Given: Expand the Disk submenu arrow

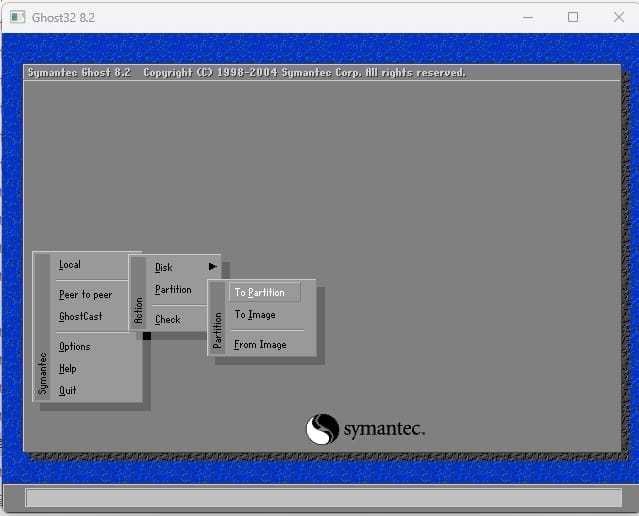Looking at the screenshot, I should (x=213, y=267).
